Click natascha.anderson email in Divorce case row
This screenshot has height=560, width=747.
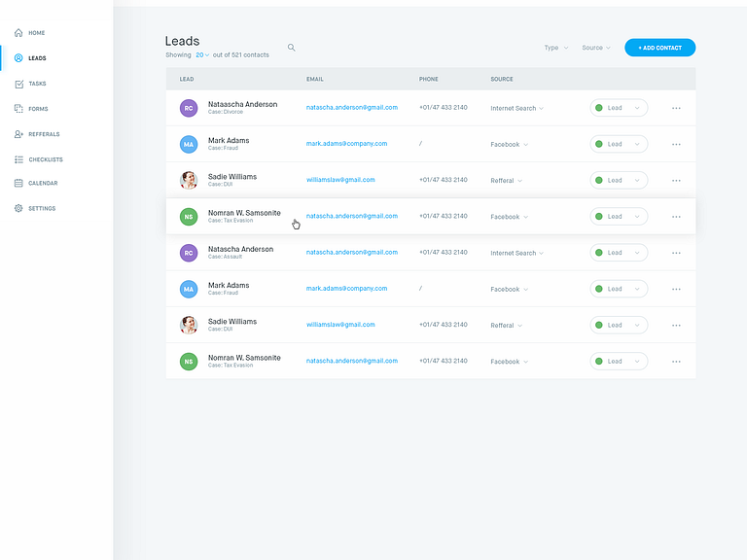coord(351,108)
